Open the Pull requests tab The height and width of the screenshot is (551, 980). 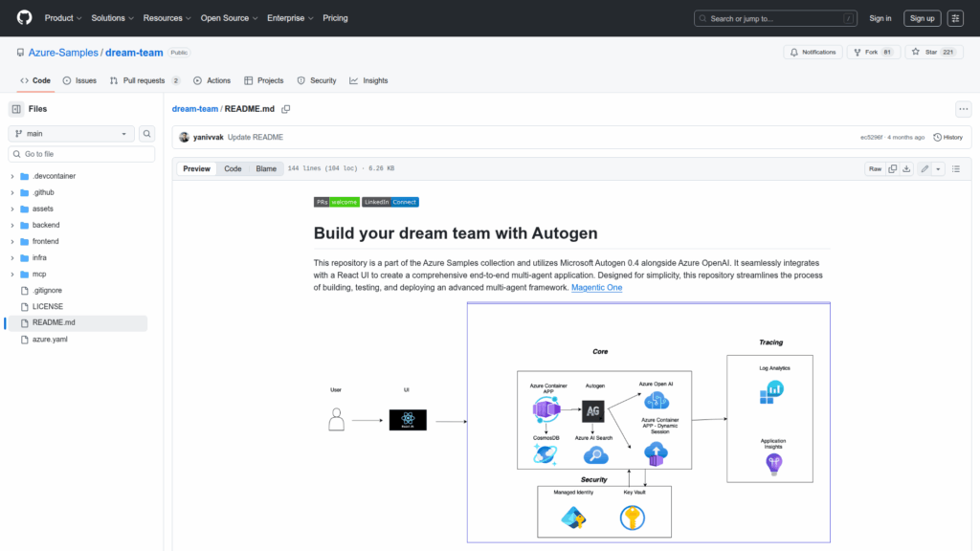(x=145, y=80)
